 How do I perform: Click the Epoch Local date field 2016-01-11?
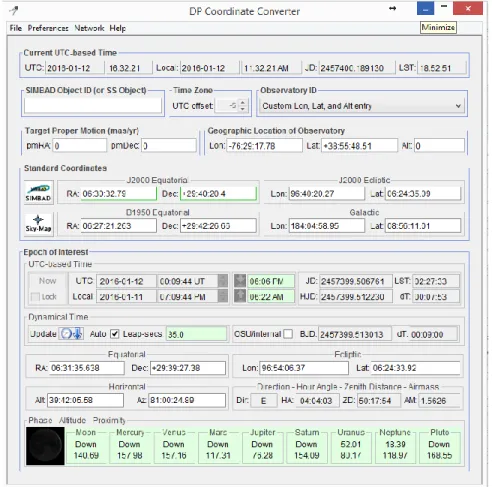tap(126, 296)
